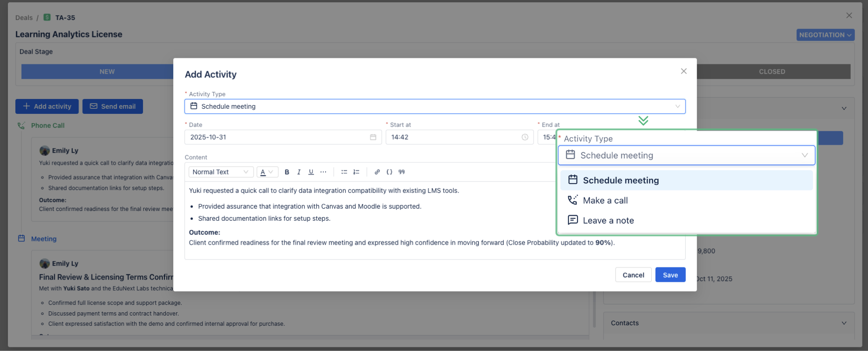Insert a bulleted list
Screen dimensions: 868x351
coord(344,172)
